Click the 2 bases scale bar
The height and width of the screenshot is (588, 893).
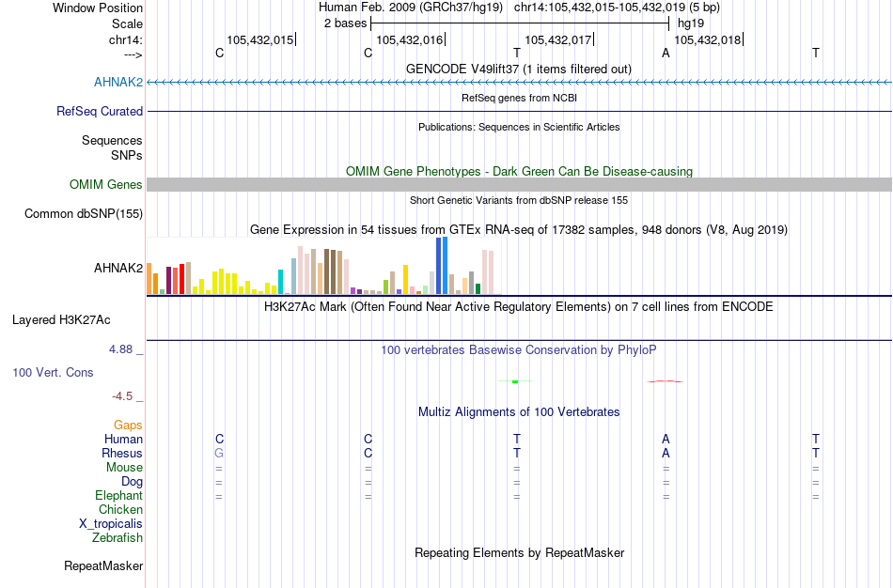pyautogui.click(x=520, y=23)
